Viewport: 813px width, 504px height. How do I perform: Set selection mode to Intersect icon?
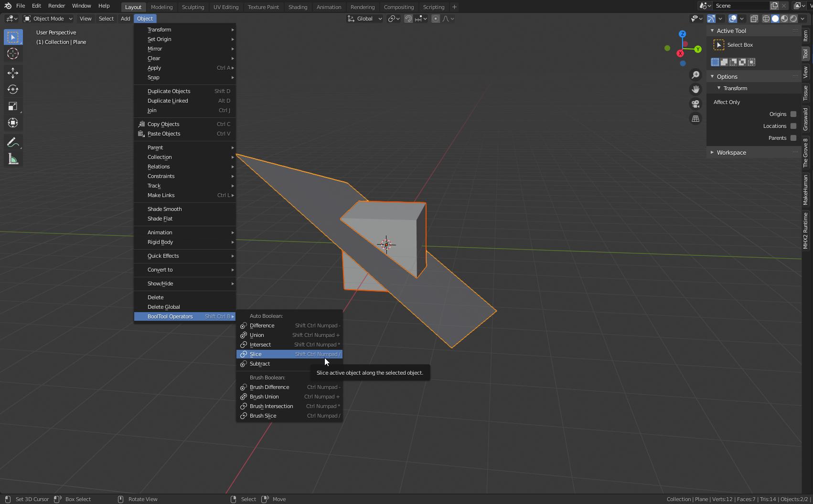[x=751, y=62]
